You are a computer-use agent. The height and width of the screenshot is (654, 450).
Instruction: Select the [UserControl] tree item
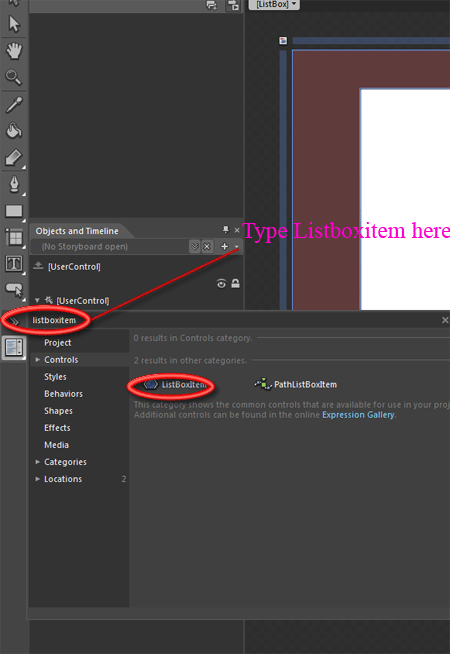tap(83, 301)
